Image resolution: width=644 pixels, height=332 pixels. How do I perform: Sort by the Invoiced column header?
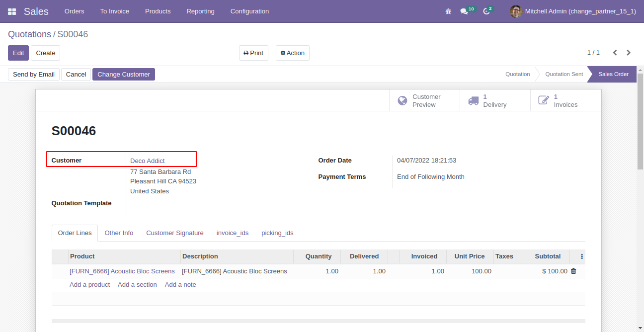(x=423, y=256)
